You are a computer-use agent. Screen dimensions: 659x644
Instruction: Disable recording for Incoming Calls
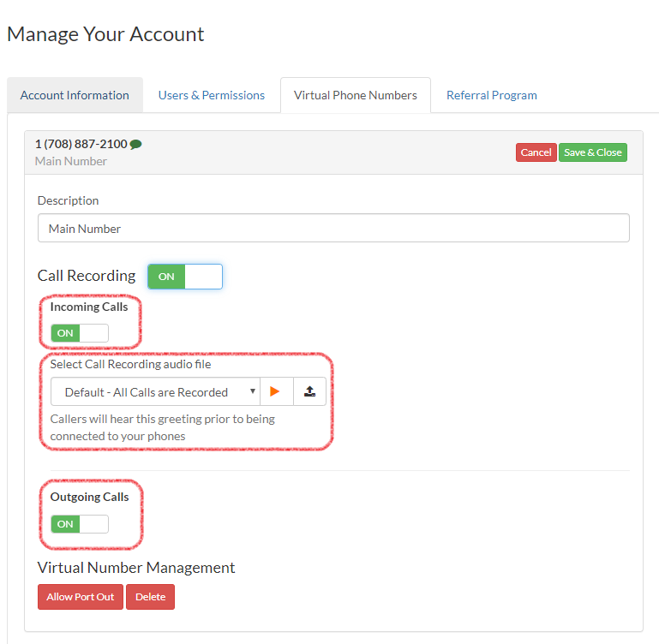pyautogui.click(x=79, y=333)
